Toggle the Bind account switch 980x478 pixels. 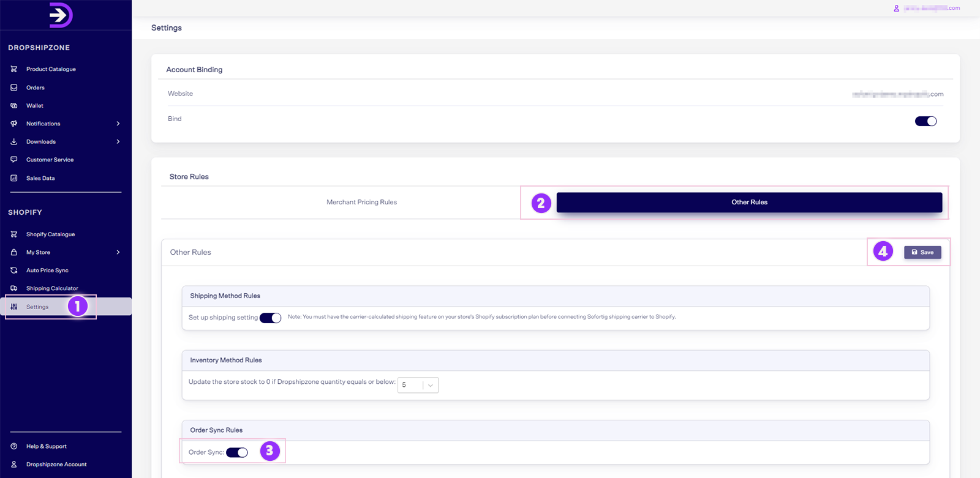(925, 121)
